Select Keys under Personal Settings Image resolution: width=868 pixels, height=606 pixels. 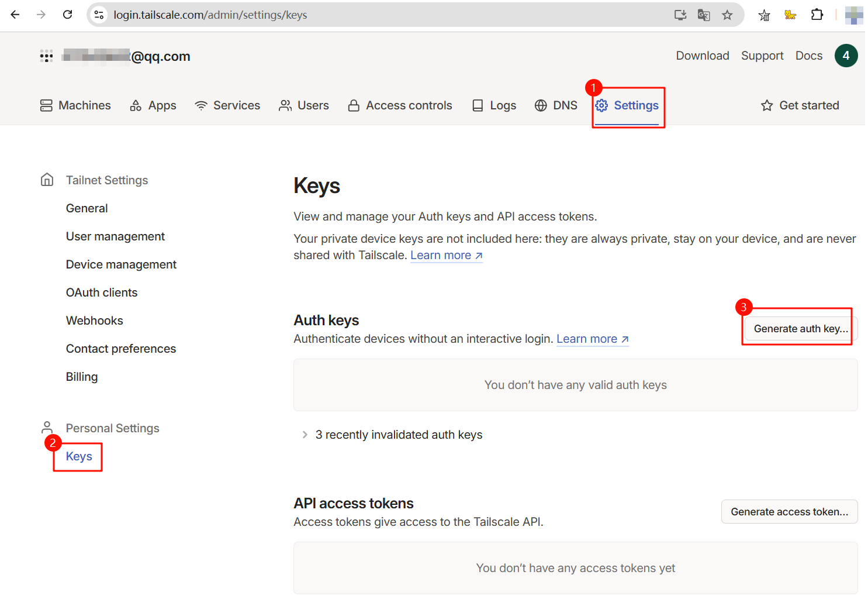(79, 456)
